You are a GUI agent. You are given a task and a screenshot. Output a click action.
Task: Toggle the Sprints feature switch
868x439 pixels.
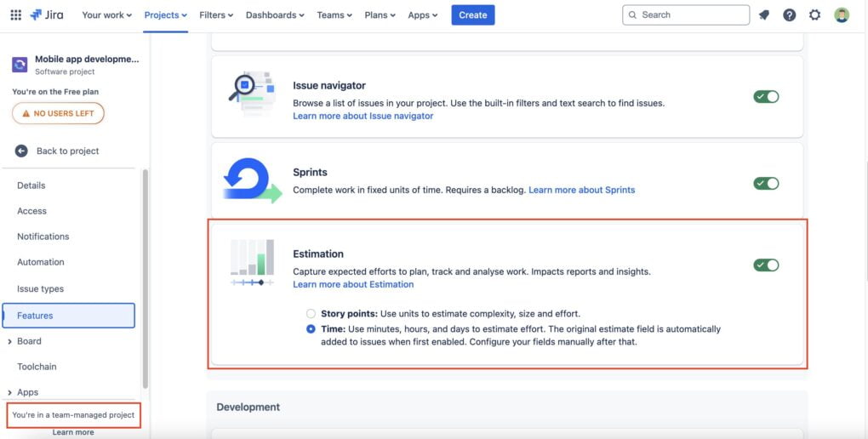click(766, 183)
